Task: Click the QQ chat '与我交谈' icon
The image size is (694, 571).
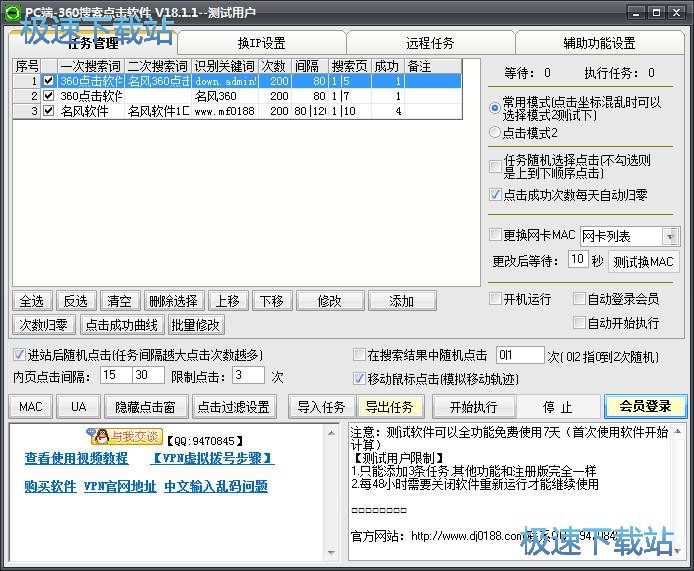Action: tap(125, 436)
